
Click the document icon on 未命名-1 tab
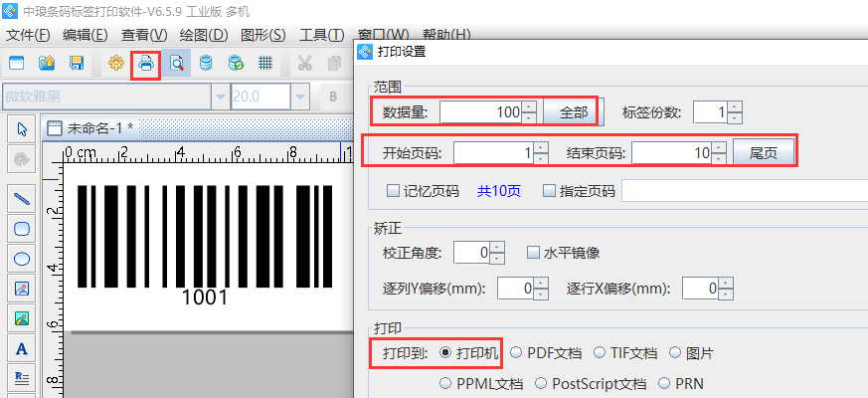point(55,128)
